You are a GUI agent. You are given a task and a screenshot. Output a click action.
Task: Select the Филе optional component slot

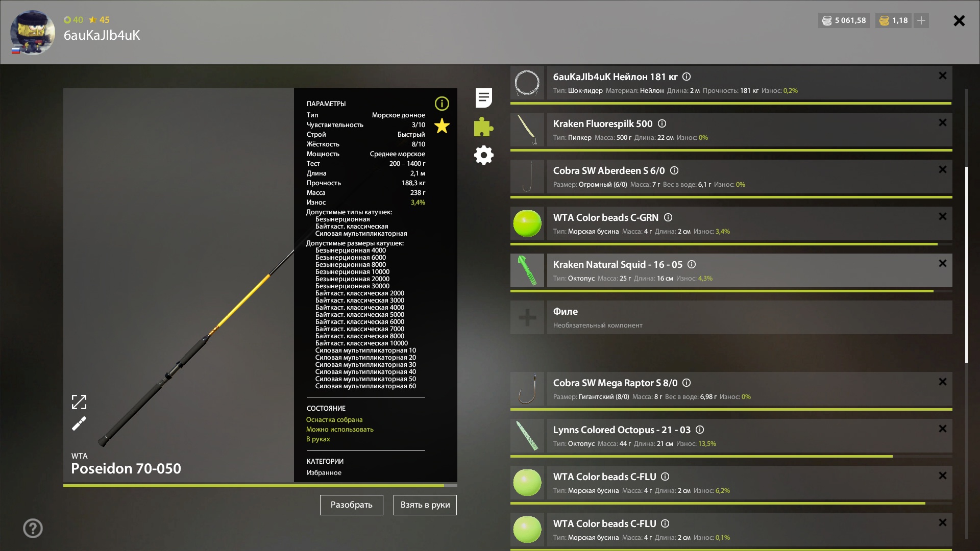(x=749, y=317)
